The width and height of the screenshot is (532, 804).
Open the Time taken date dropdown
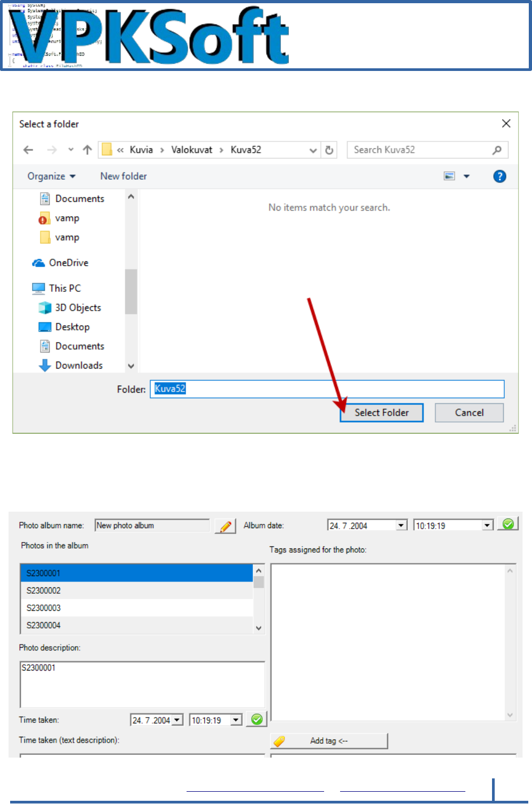178,720
